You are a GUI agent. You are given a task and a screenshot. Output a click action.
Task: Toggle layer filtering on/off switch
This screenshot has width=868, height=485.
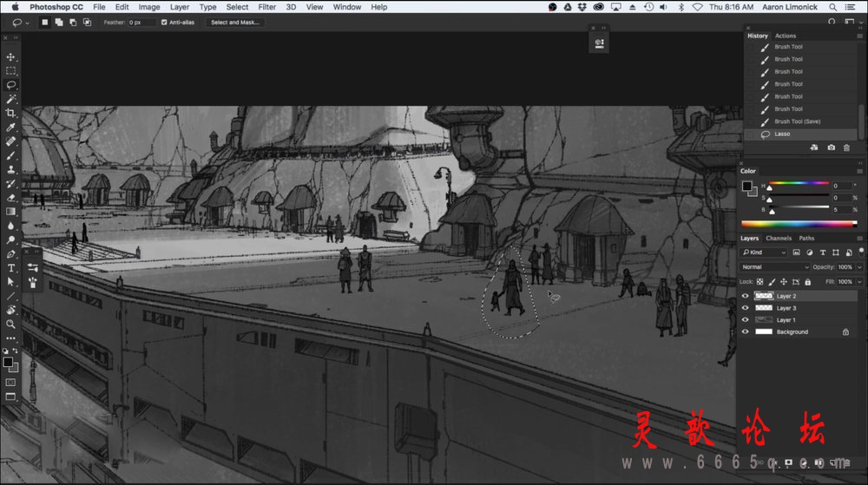[x=861, y=252]
